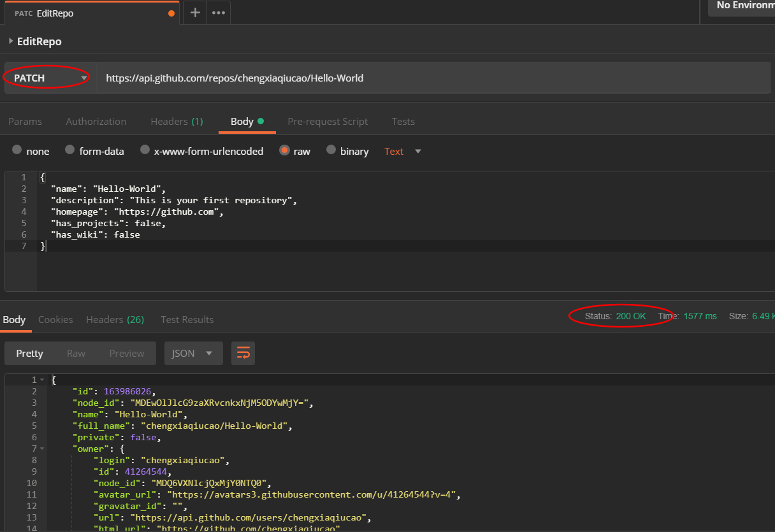Click the "homepage" line in request body
This screenshot has height=532, width=775.
[137, 212]
